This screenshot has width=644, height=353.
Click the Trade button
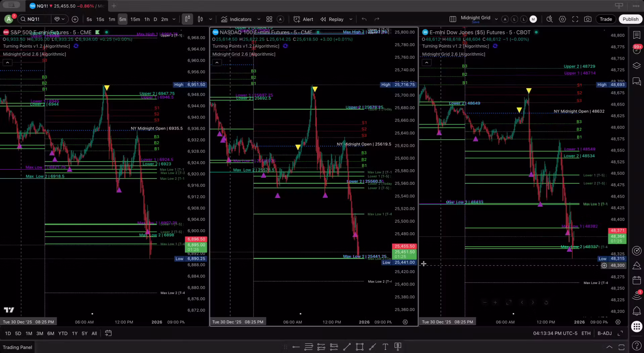pyautogui.click(x=605, y=19)
